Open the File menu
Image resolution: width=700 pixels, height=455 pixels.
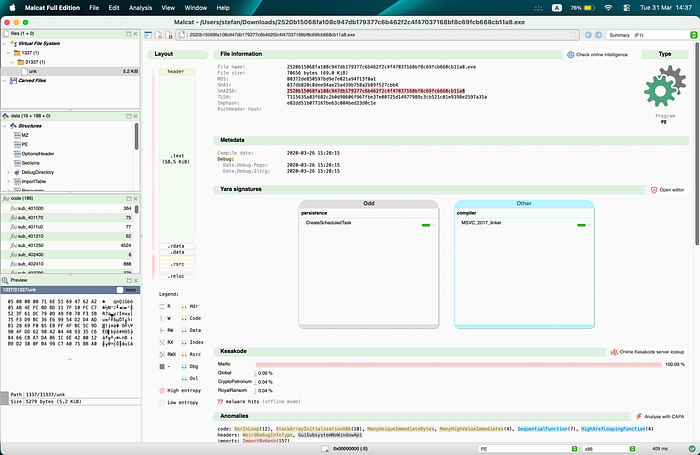[x=94, y=8]
